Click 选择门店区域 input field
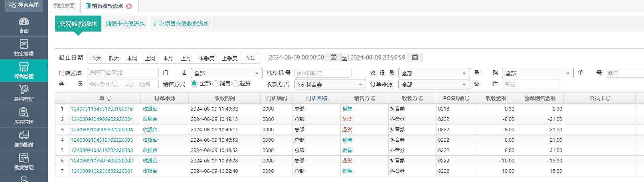644x182 pixels. point(123,73)
